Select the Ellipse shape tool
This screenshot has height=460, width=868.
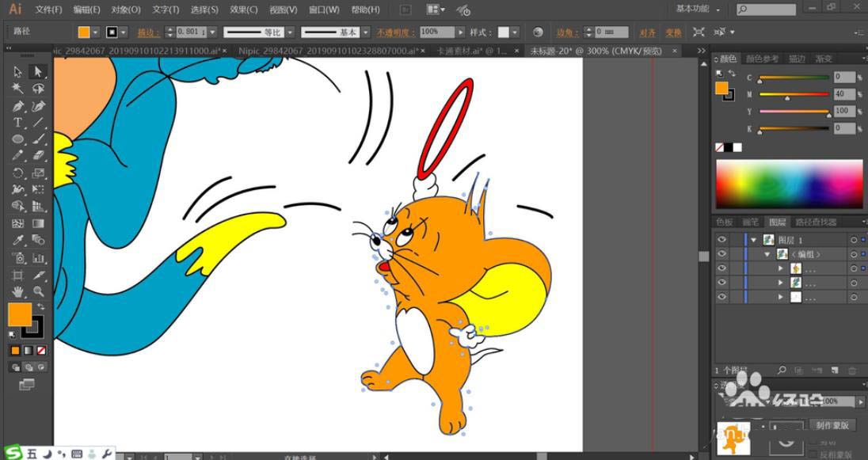17,139
